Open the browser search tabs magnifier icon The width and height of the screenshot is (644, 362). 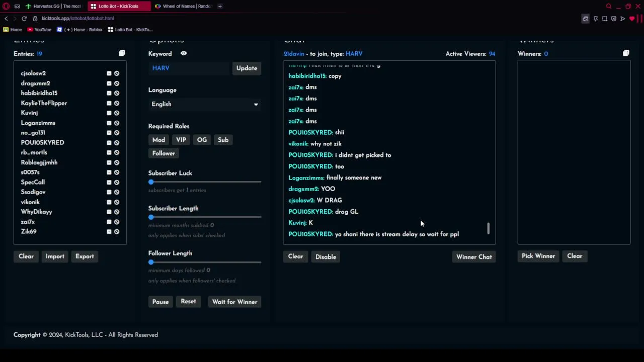pos(608,6)
